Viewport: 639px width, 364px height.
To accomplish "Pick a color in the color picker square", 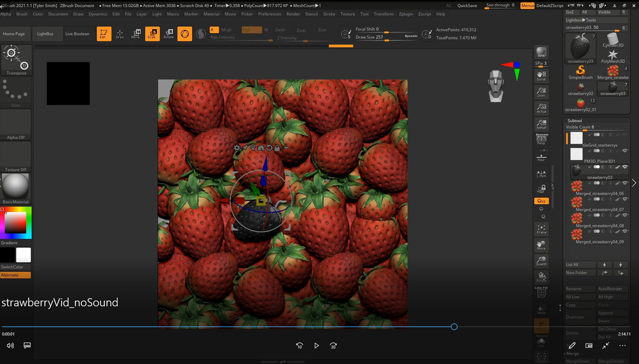I will tap(15, 223).
